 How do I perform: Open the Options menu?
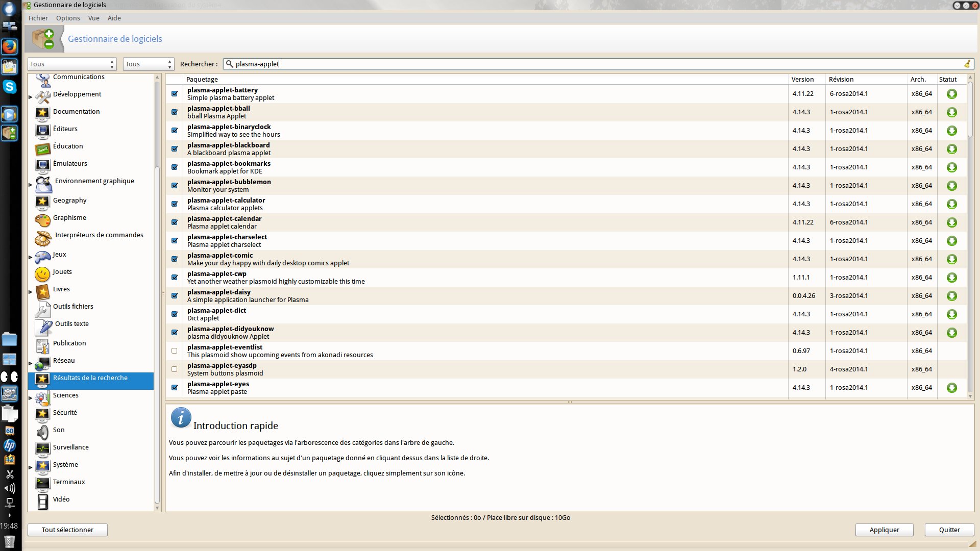pos(68,18)
